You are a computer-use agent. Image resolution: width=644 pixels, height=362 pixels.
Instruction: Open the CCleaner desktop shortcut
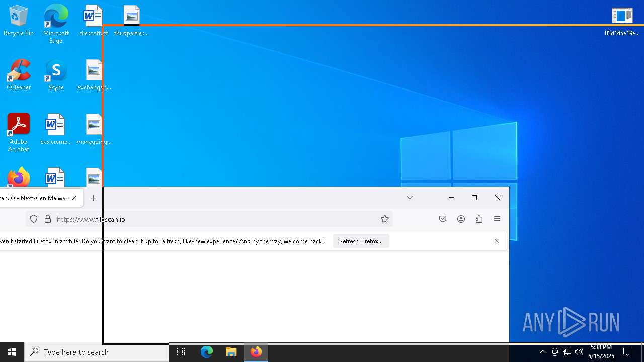click(x=19, y=75)
